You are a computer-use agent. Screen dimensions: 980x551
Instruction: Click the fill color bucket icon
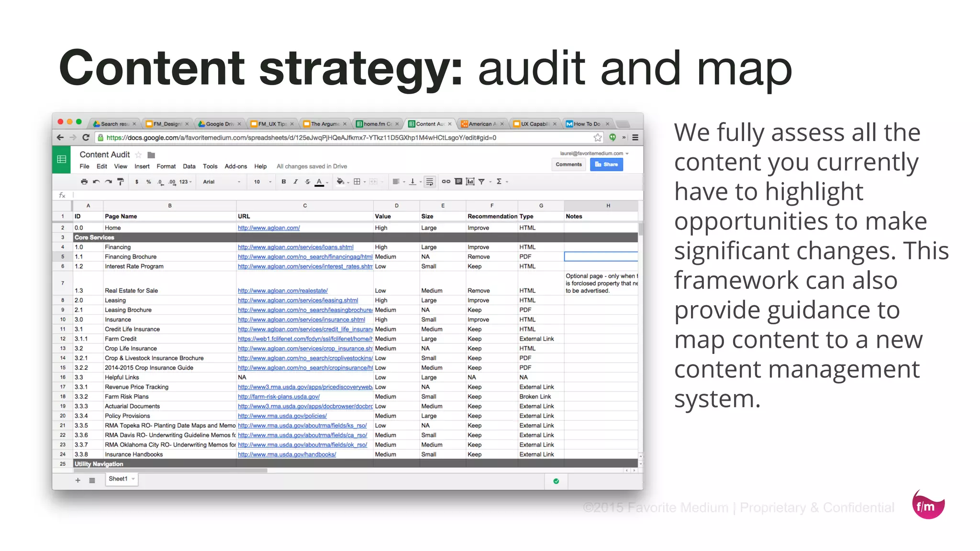(340, 182)
